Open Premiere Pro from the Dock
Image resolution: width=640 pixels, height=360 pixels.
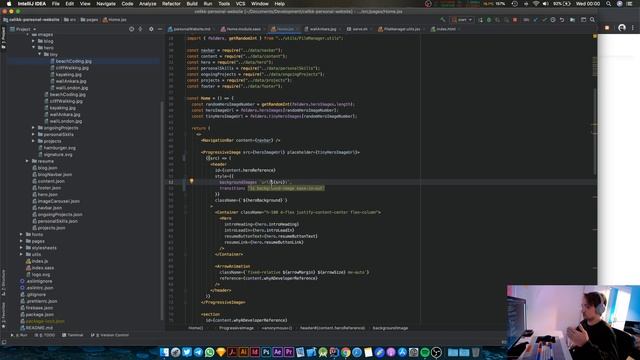289,352
